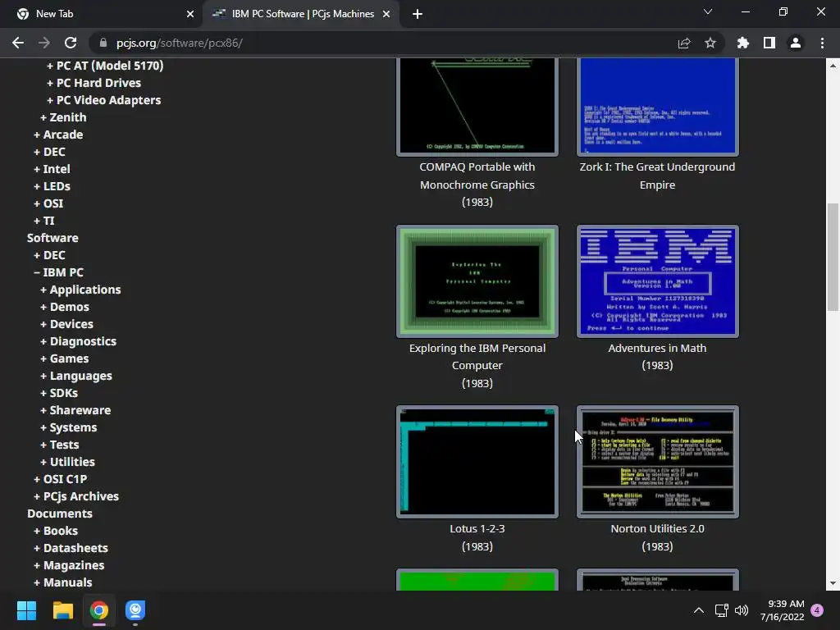840x630 pixels.
Task: Go back to the previous page
Action: [x=18, y=43]
